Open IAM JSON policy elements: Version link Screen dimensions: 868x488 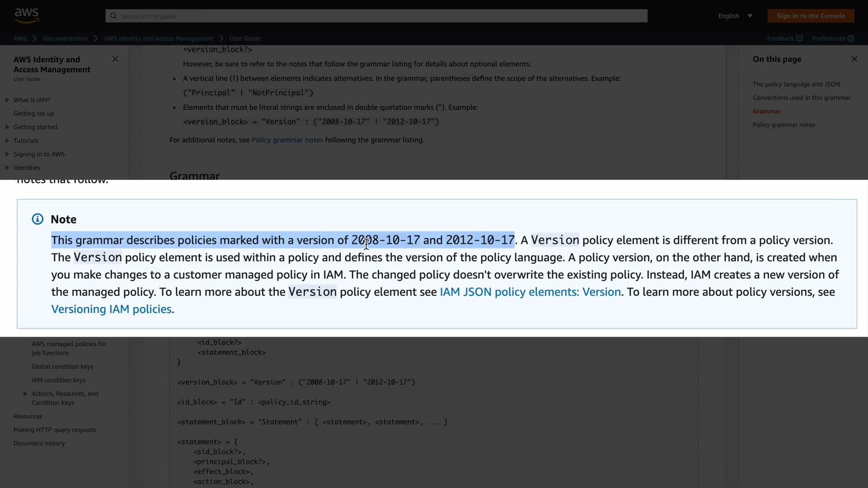pos(530,292)
